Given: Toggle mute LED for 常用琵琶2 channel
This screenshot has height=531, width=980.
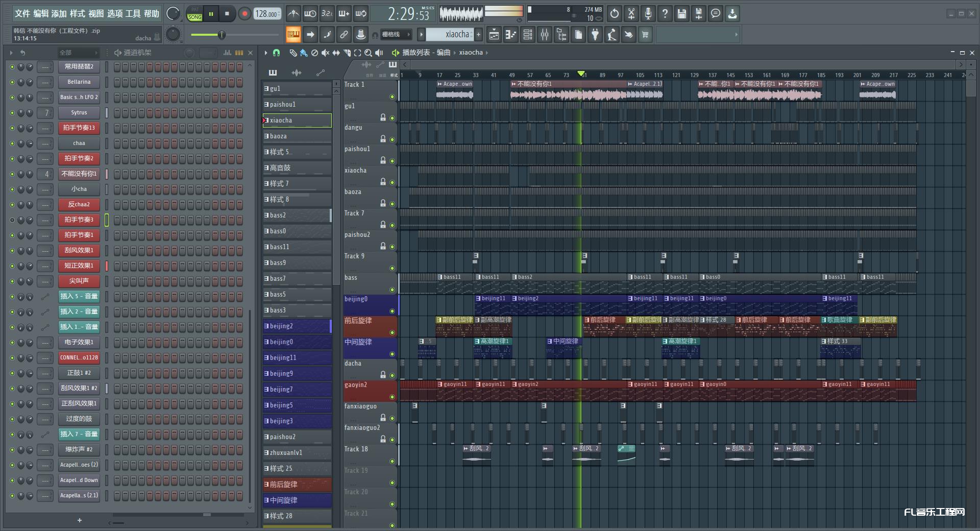Looking at the screenshot, I should coord(12,67).
